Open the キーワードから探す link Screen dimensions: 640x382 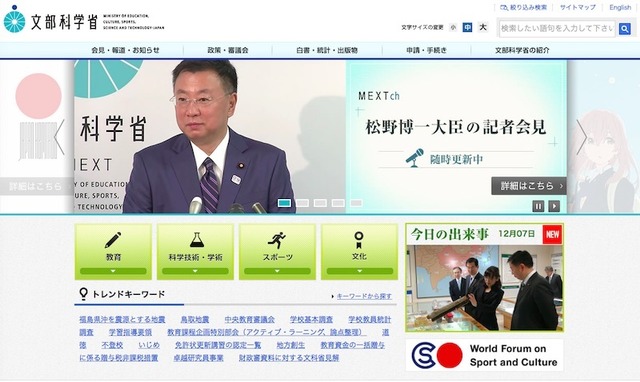(x=364, y=296)
